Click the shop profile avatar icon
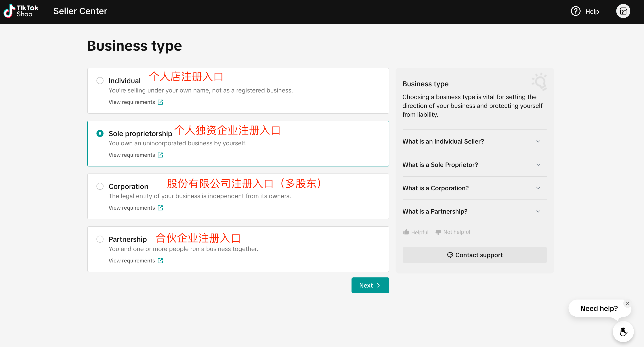 [x=623, y=11]
